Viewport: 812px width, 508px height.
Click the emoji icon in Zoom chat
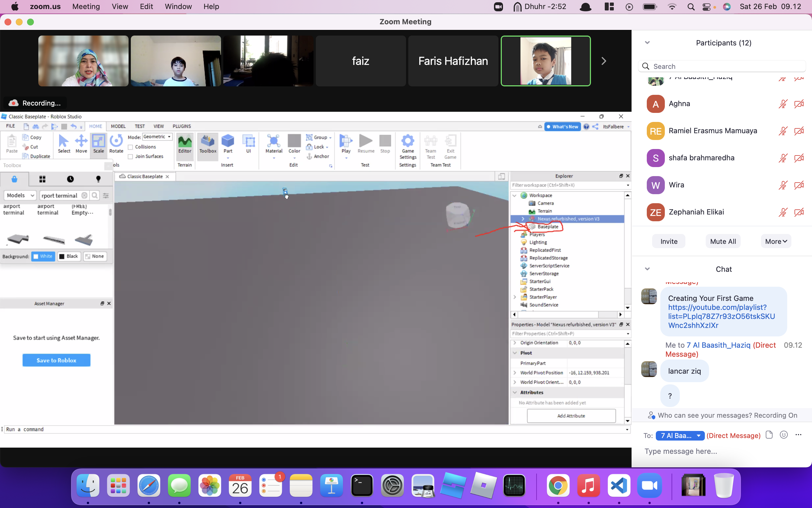click(x=784, y=435)
